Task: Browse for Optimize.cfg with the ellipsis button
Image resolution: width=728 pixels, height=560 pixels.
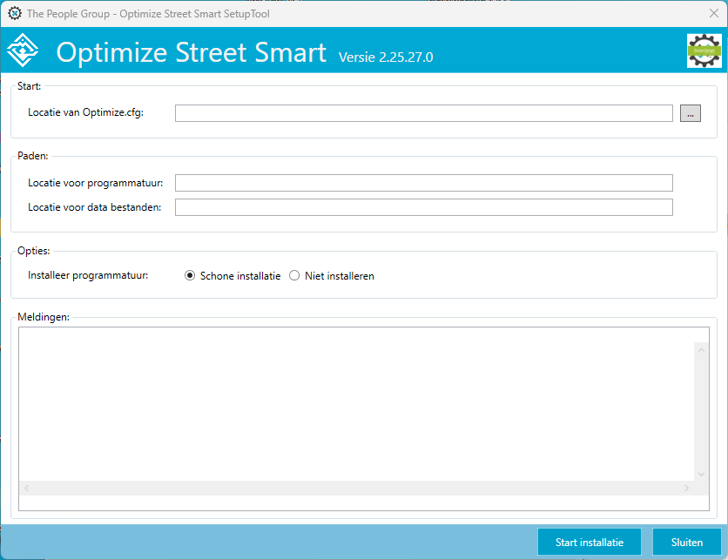Action: pos(690,113)
